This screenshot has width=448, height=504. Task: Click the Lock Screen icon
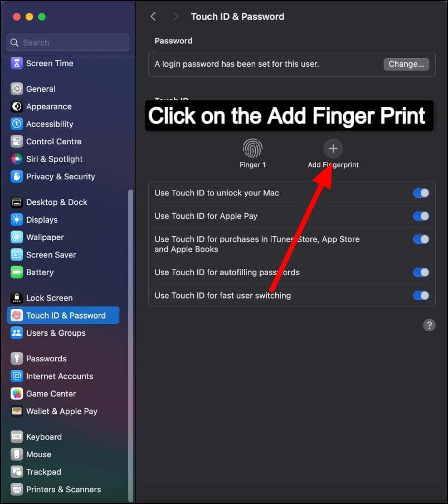pos(17,298)
